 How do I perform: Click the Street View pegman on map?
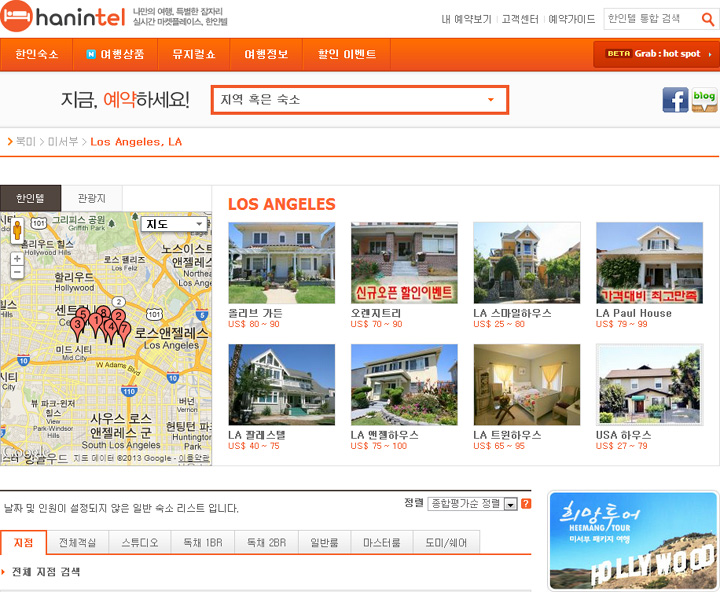coord(17,230)
